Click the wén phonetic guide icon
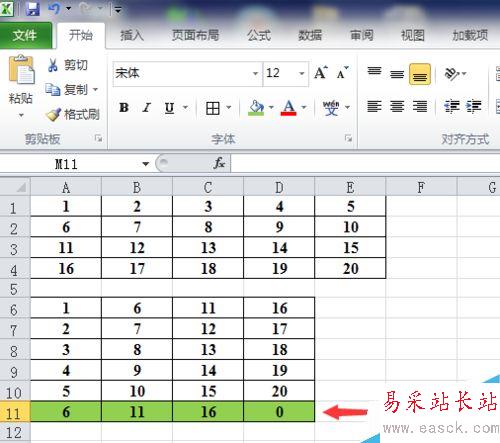This screenshot has height=443, width=500. [x=331, y=108]
